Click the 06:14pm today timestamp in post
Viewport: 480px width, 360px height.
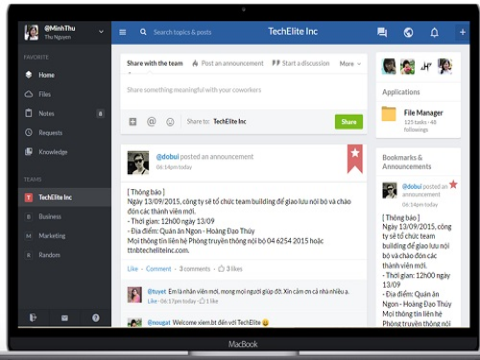(174, 167)
